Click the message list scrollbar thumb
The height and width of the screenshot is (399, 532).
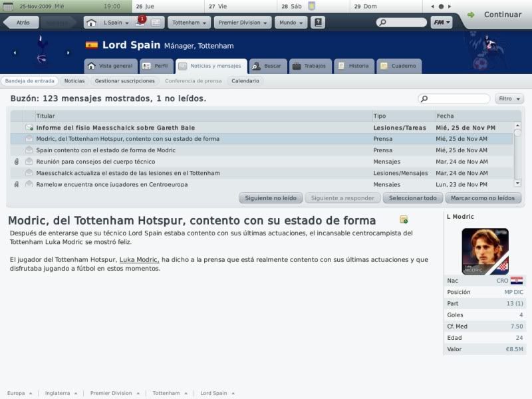click(x=517, y=133)
